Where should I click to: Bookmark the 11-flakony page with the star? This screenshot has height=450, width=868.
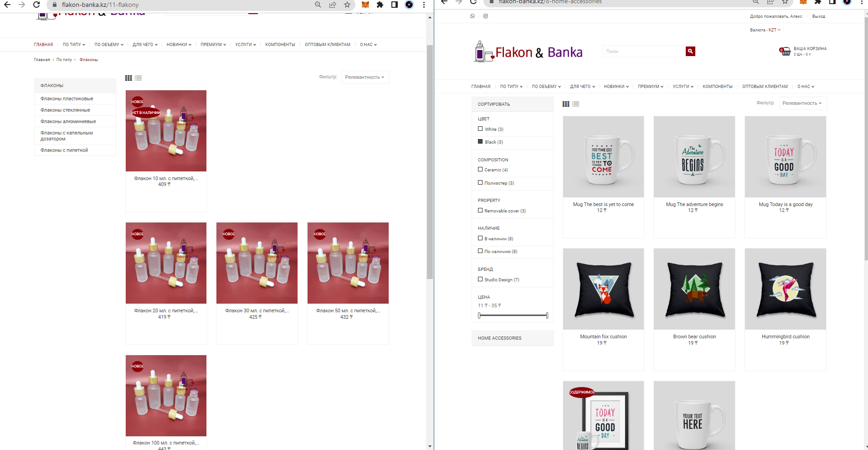click(347, 5)
